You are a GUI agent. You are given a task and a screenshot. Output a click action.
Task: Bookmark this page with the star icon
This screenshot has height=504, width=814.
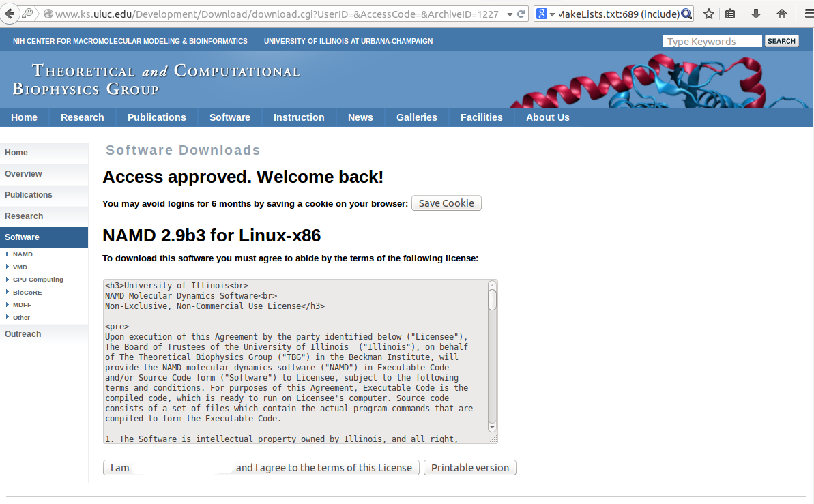[x=709, y=14]
